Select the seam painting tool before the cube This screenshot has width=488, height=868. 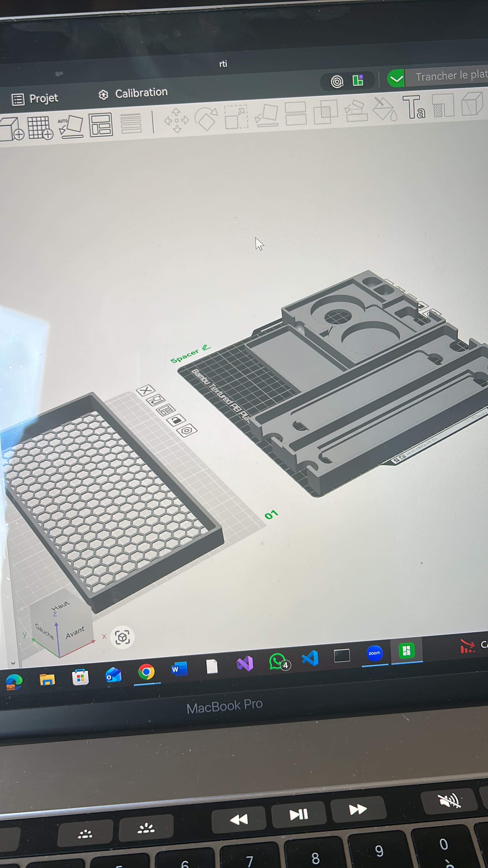[443, 105]
